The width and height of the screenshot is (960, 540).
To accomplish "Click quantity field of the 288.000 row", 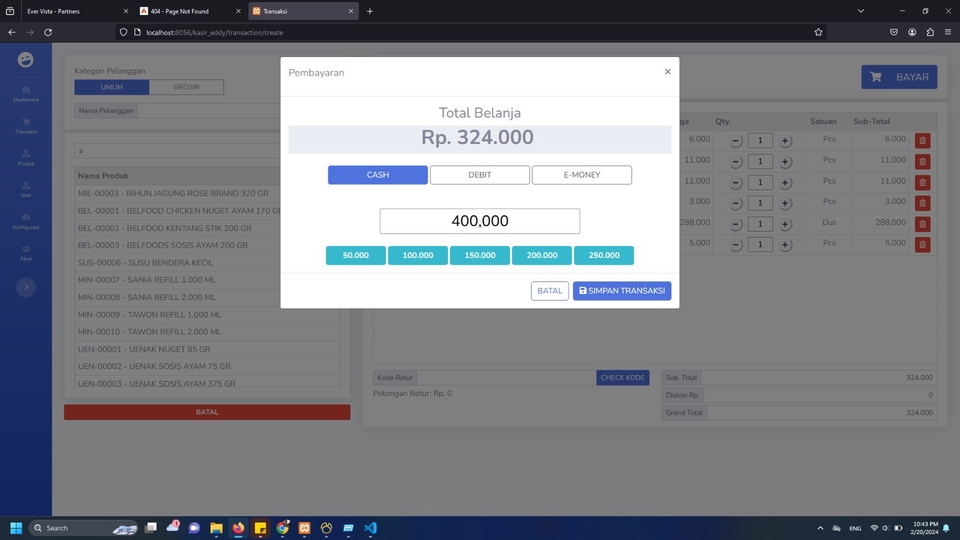I will coord(760,223).
